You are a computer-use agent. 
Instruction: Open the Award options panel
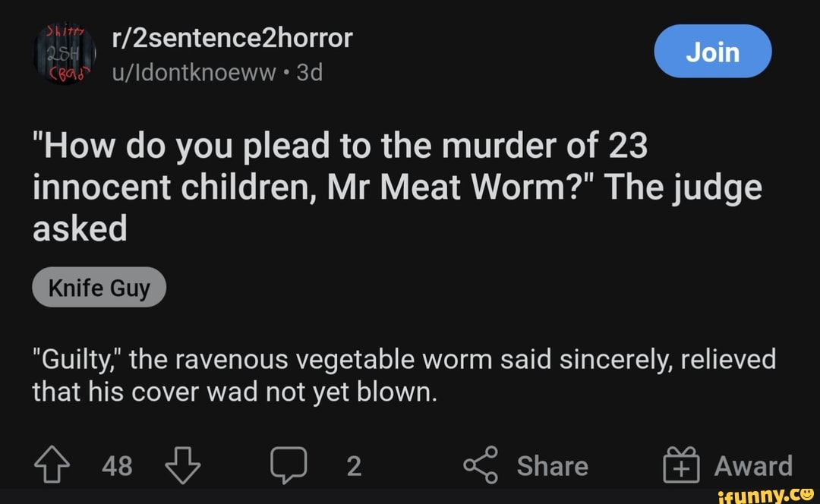pos(735,465)
